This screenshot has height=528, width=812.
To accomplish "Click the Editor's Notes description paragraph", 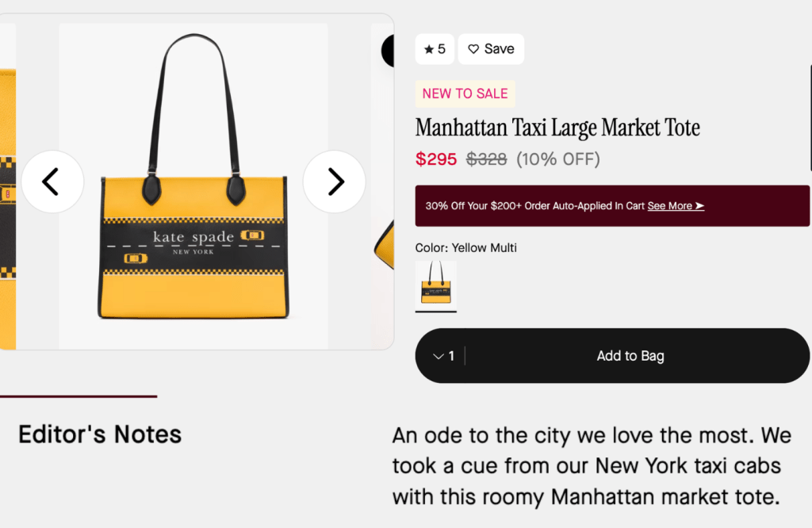I will (592, 467).
